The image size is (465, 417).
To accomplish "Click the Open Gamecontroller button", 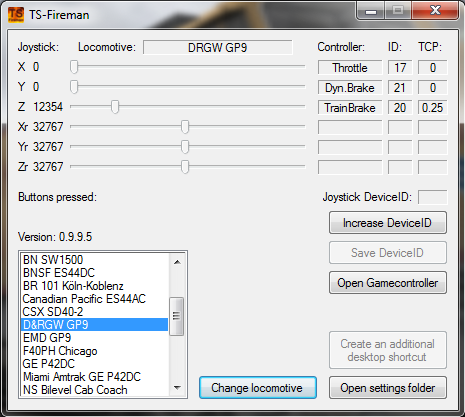I will 388,283.
